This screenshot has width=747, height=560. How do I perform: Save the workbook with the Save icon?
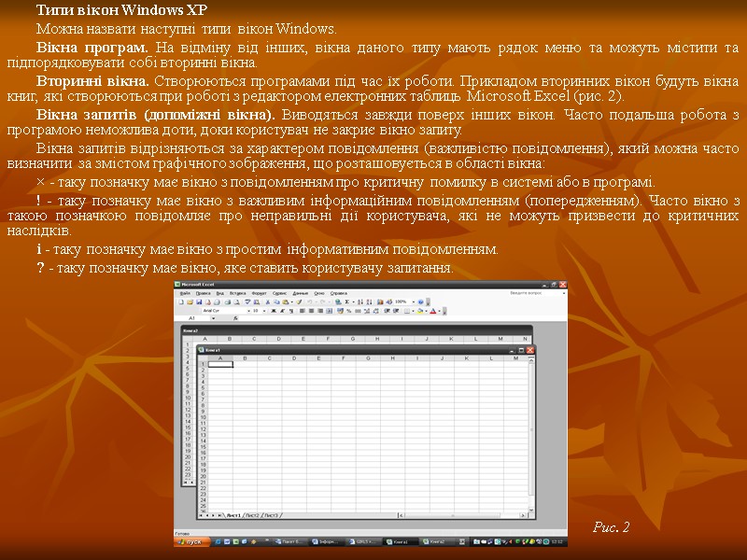tap(199, 300)
